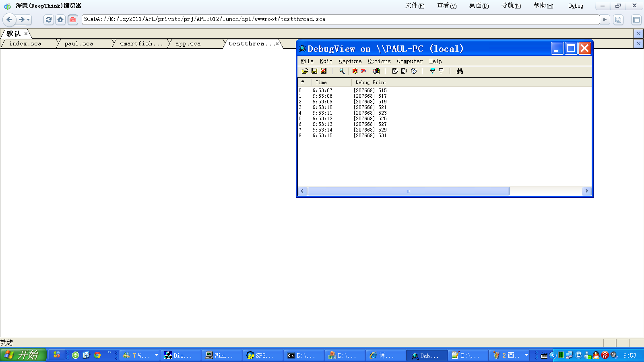Image resolution: width=644 pixels, height=362 pixels.
Task: Toggle kernel capture bug icon
Action: (x=355, y=71)
